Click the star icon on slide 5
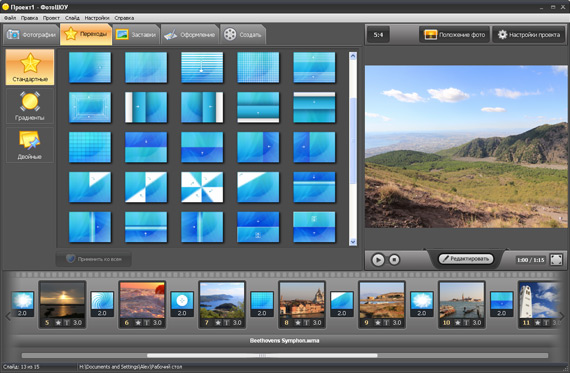570x373 pixels. (58, 322)
